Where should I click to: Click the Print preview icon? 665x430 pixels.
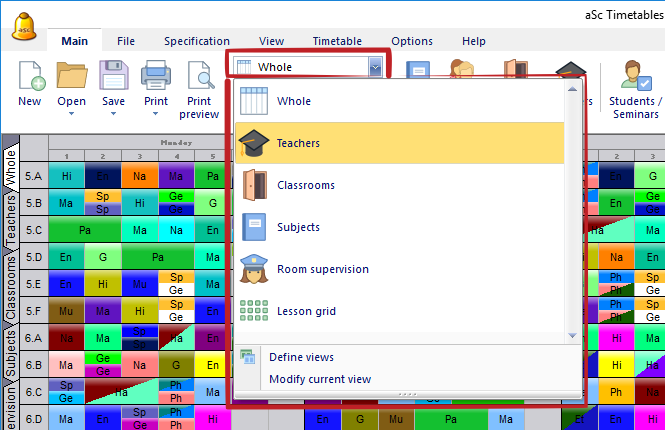(199, 76)
